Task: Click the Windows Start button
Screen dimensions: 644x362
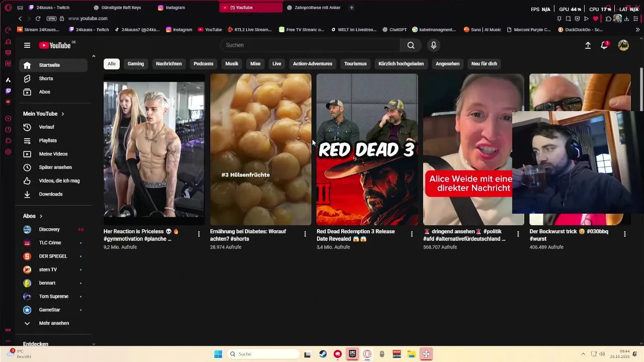Action: (218, 354)
